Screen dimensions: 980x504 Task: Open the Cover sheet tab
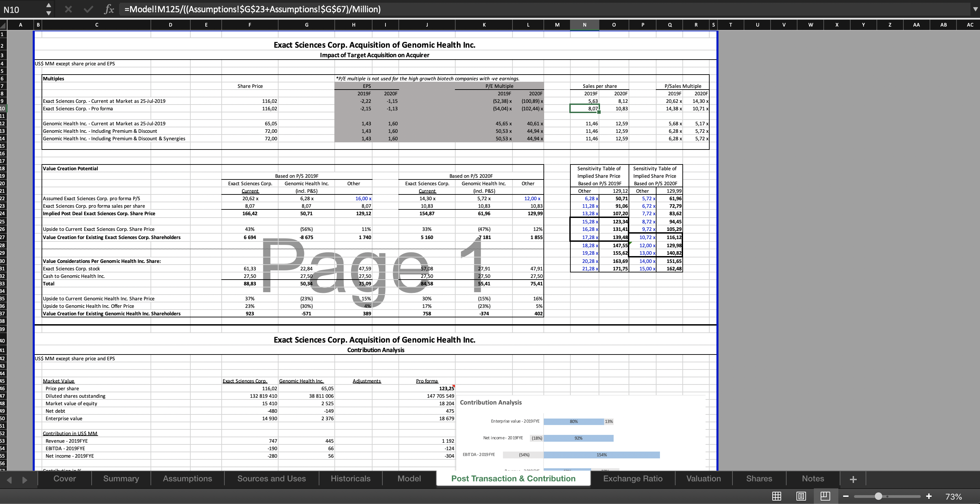pyautogui.click(x=65, y=478)
